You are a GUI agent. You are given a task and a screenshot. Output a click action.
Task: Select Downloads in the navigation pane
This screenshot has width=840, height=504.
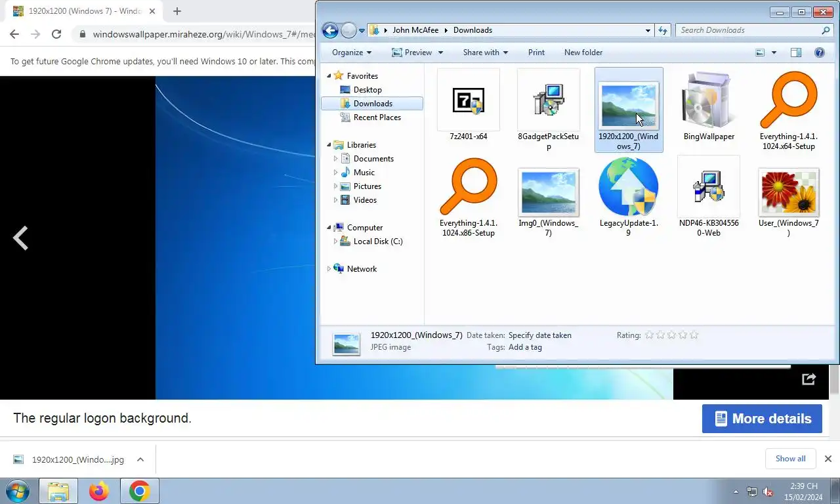point(372,104)
